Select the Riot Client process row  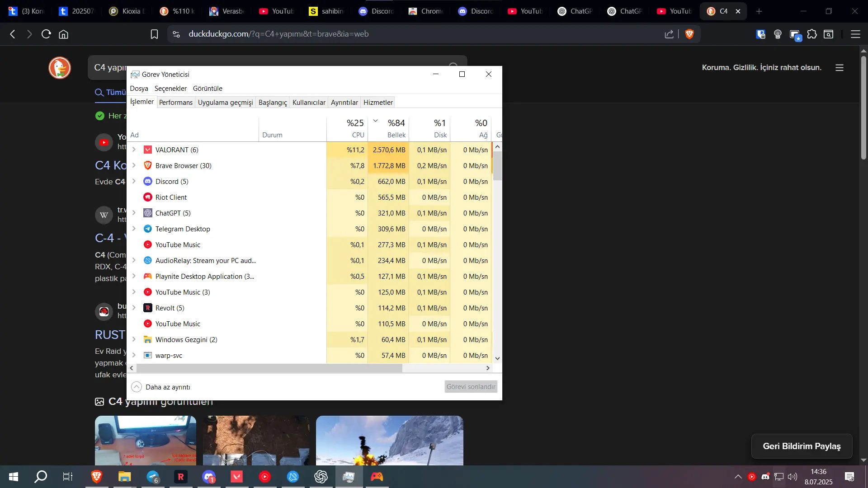309,197
